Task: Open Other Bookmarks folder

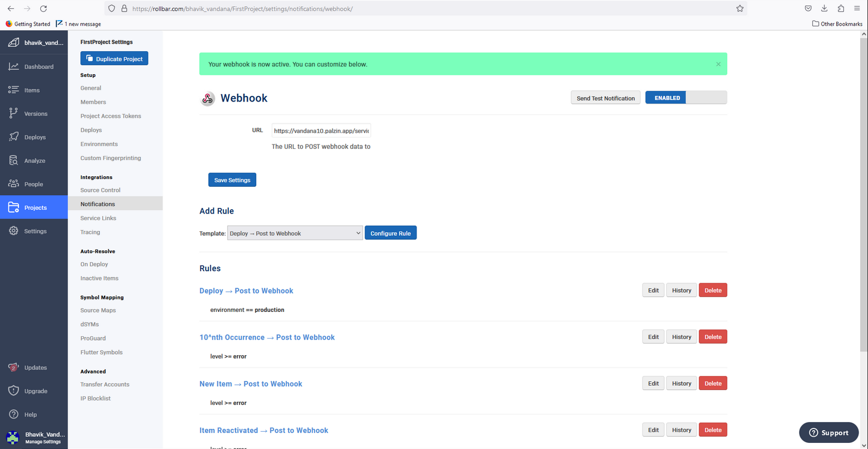Action: pyautogui.click(x=837, y=24)
